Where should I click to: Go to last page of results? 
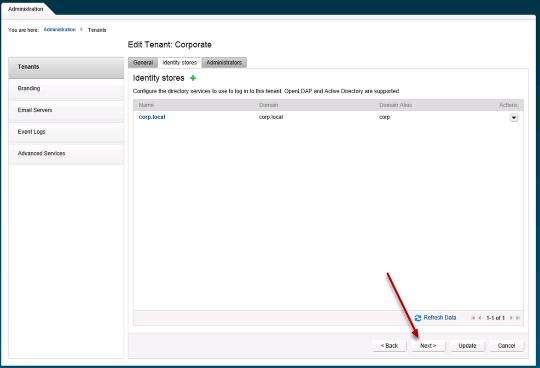click(x=517, y=318)
